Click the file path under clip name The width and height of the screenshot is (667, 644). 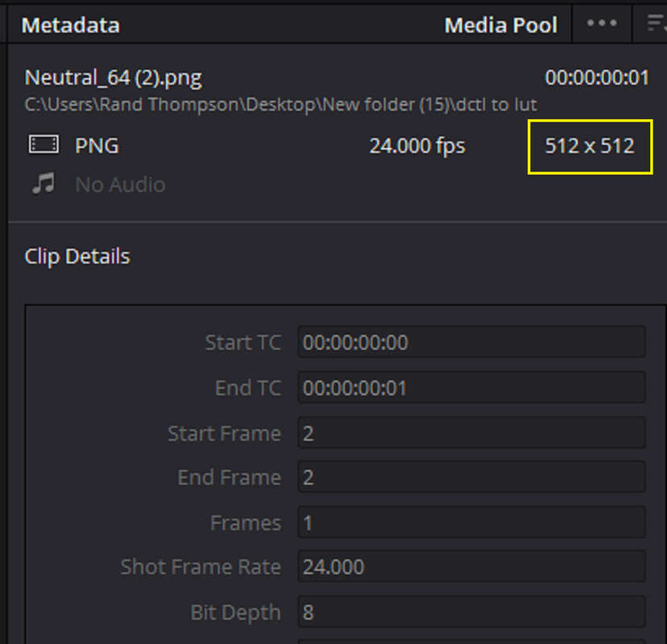coord(281,105)
